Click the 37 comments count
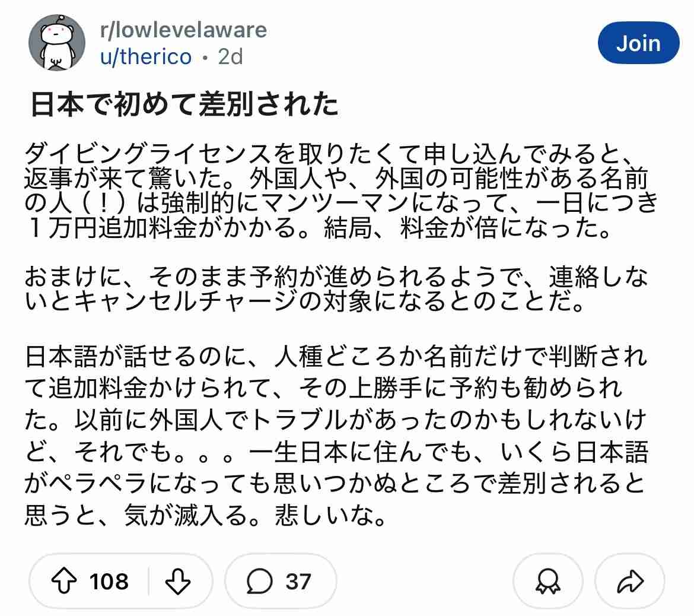The height and width of the screenshot is (616, 694). [x=298, y=582]
